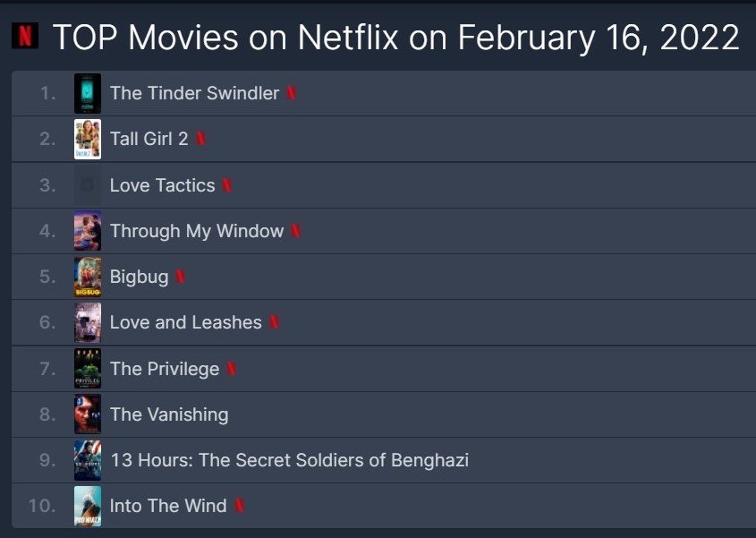
Task: Click the Through My Window title
Action: 196,231
